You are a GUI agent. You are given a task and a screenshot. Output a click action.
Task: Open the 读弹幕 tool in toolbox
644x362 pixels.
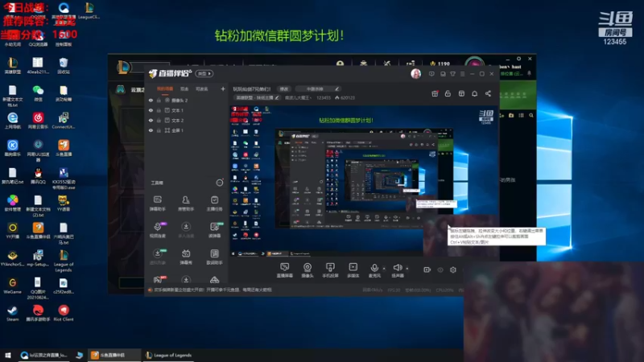click(214, 230)
